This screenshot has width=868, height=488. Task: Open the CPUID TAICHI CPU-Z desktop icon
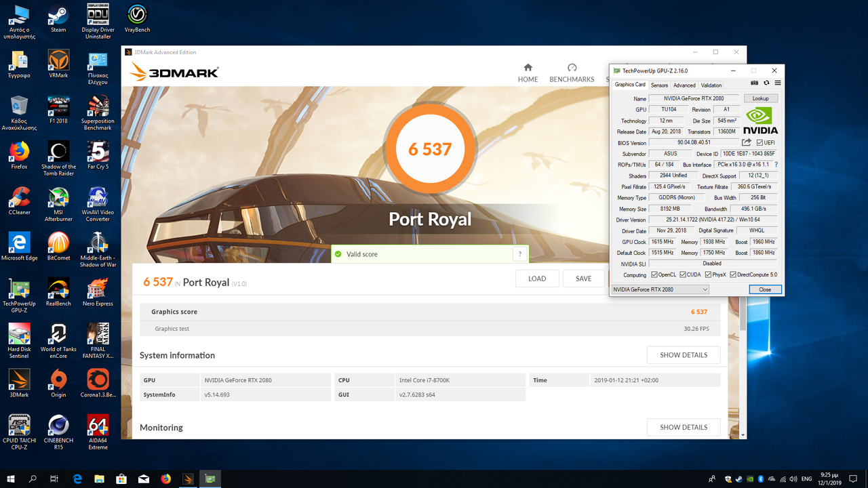click(x=19, y=432)
